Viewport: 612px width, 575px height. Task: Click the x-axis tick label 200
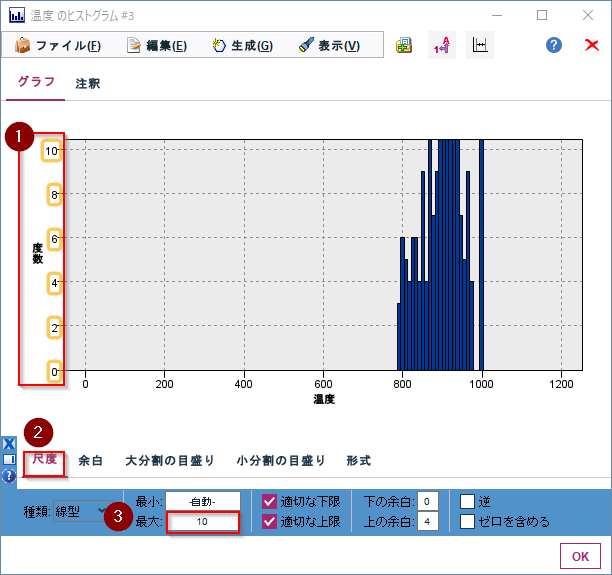coord(164,384)
